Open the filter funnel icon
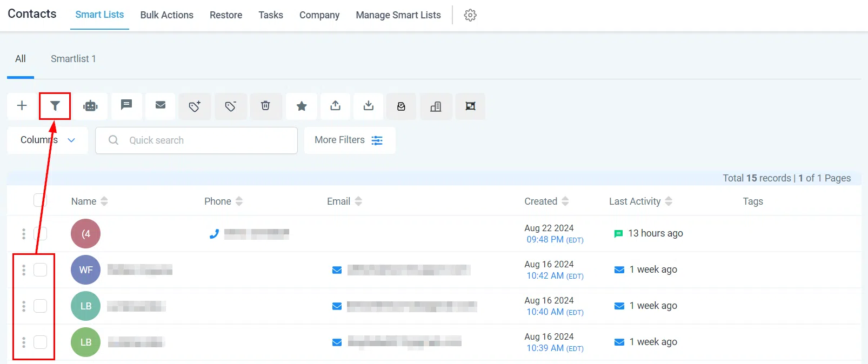 tap(55, 106)
